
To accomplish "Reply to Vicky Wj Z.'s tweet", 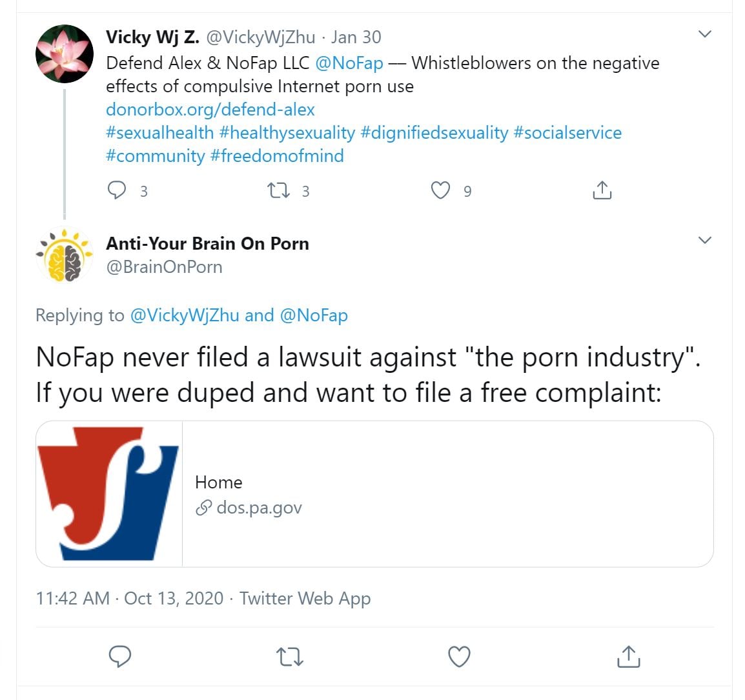I will click(x=117, y=190).
